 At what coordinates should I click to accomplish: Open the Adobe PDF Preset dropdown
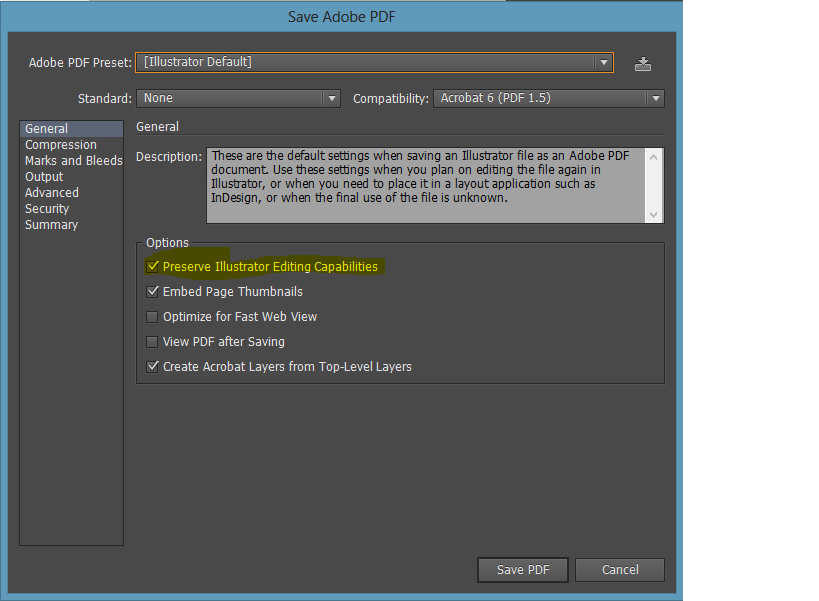375,62
